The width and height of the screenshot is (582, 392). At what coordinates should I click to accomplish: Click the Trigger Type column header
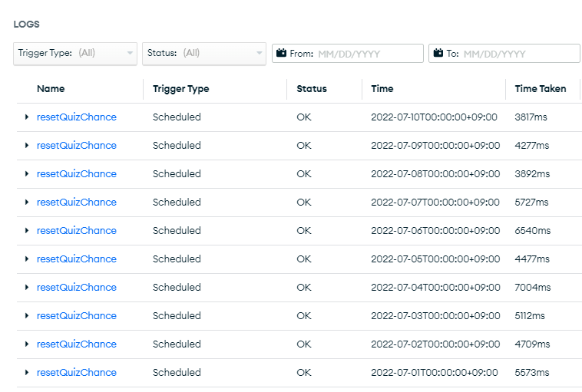(x=180, y=89)
